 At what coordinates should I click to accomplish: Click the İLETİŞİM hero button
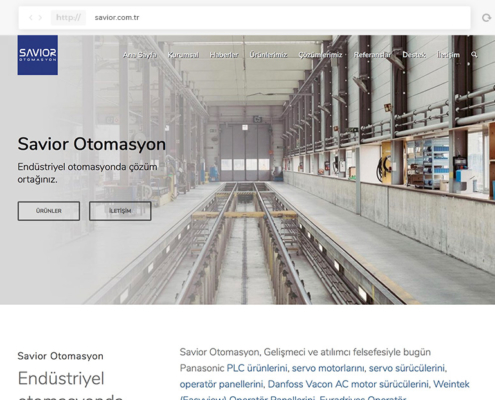tap(120, 211)
